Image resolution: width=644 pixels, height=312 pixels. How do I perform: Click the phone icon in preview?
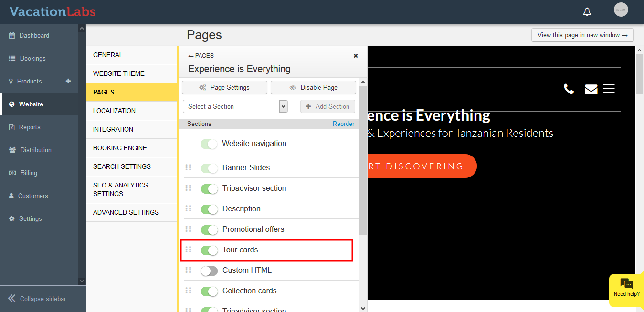569,89
